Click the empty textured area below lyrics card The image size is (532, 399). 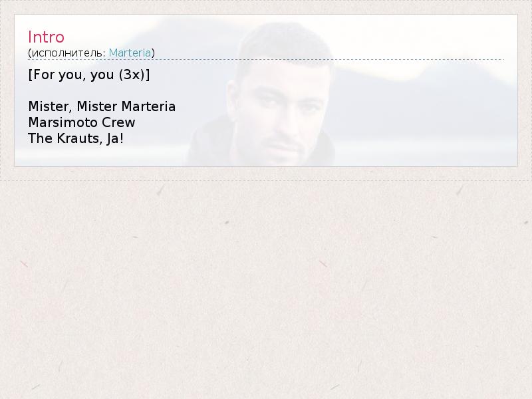click(266, 289)
